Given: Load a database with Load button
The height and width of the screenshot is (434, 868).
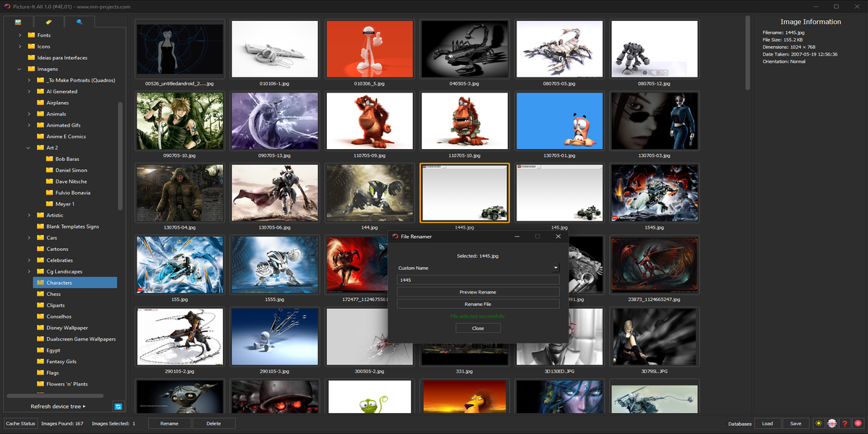Looking at the screenshot, I should click(767, 423).
